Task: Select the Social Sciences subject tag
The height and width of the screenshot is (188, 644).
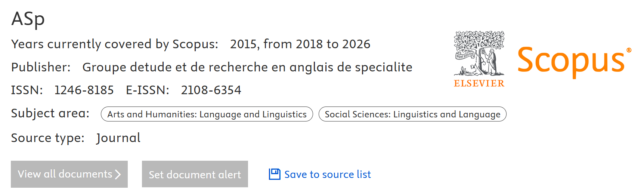Action: (412, 114)
